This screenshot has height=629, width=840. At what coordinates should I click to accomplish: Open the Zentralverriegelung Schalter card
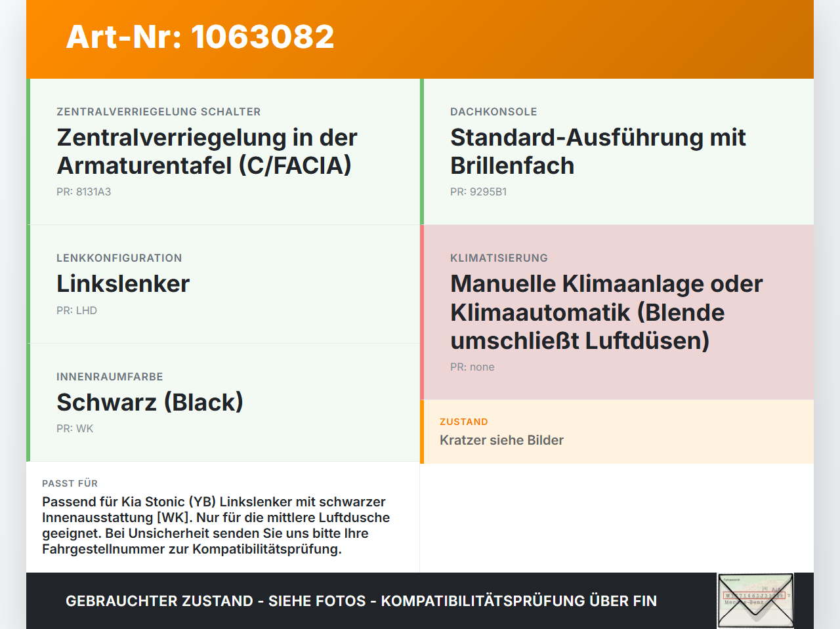click(223, 152)
